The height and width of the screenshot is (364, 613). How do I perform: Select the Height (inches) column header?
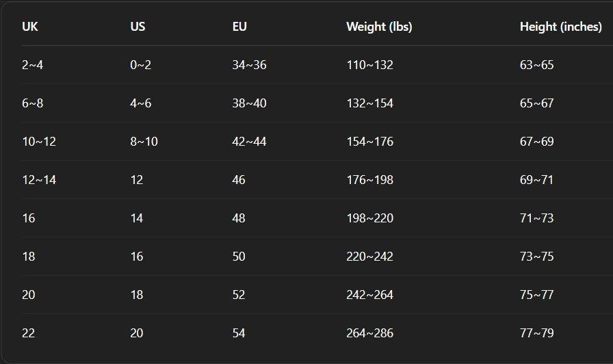point(560,27)
